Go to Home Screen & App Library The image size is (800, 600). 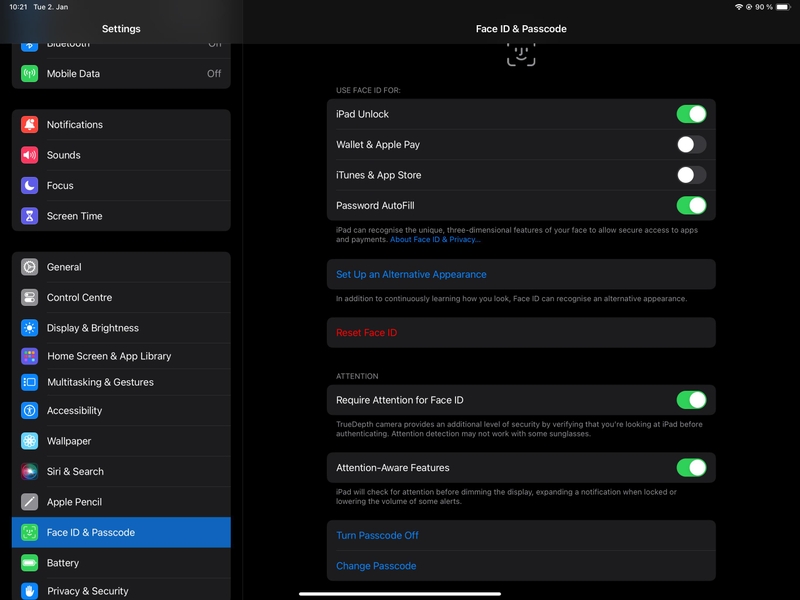point(121,356)
